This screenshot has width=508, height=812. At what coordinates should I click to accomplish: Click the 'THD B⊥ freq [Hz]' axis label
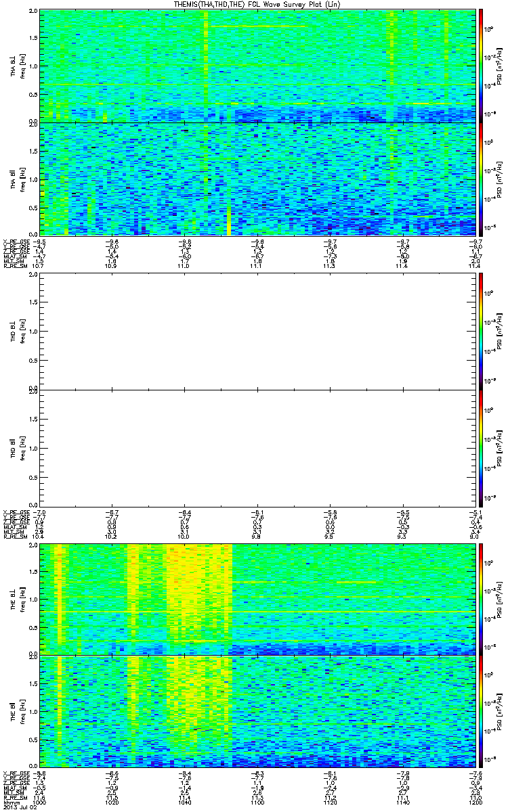pyautogui.click(x=17, y=331)
